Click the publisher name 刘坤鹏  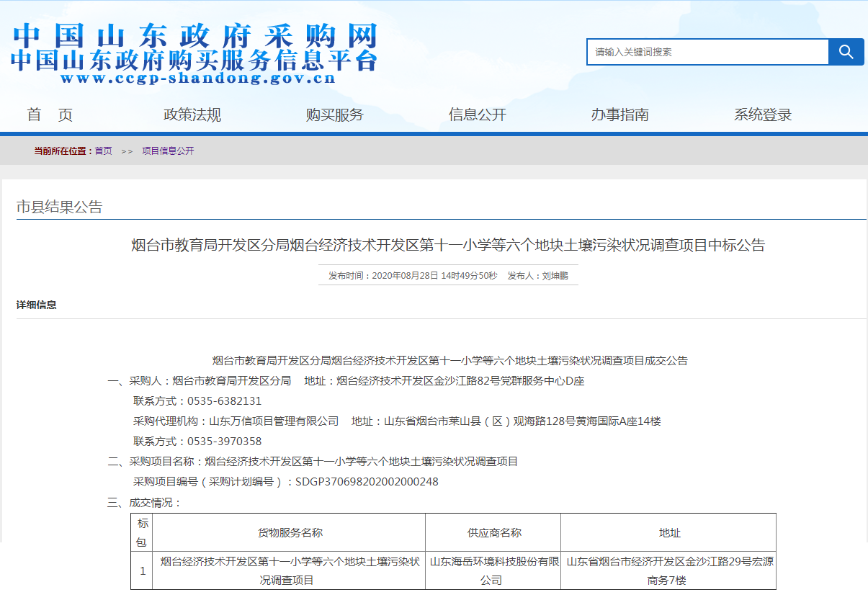(x=555, y=276)
